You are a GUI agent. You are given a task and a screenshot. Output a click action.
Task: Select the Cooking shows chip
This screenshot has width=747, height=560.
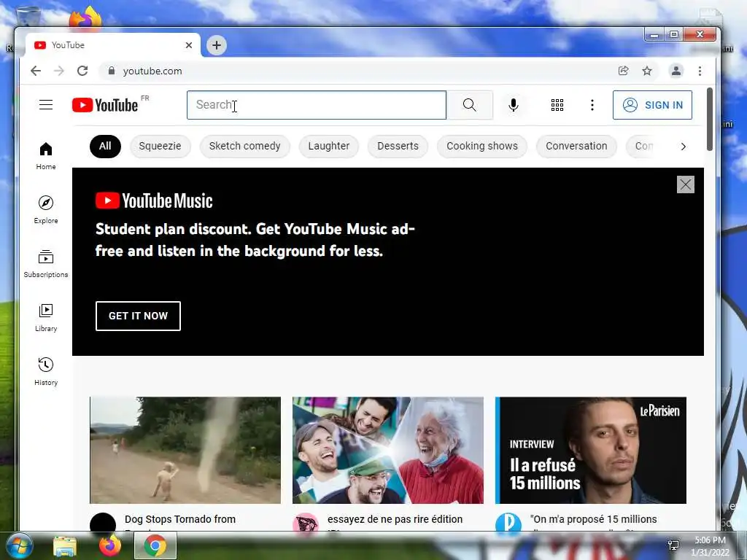click(x=482, y=146)
